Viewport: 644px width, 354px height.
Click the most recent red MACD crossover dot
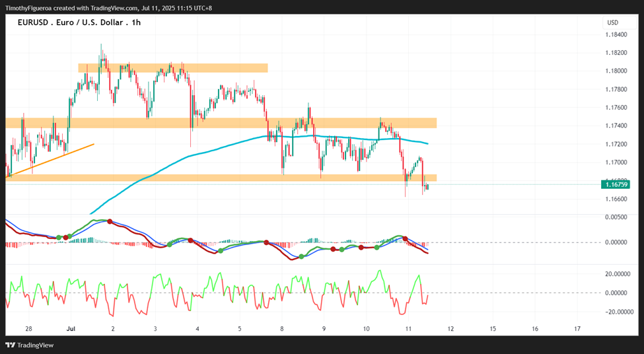[x=405, y=238]
